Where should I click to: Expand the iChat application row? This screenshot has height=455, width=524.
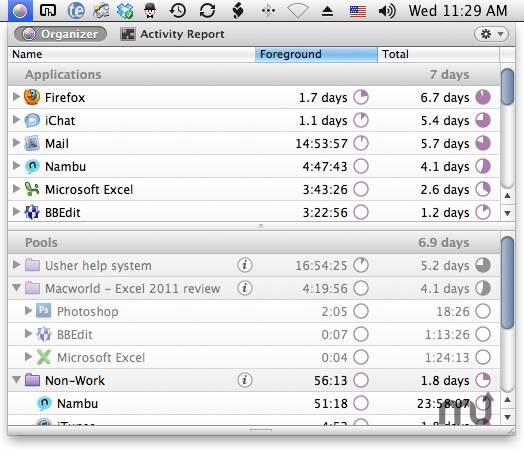tap(16, 120)
